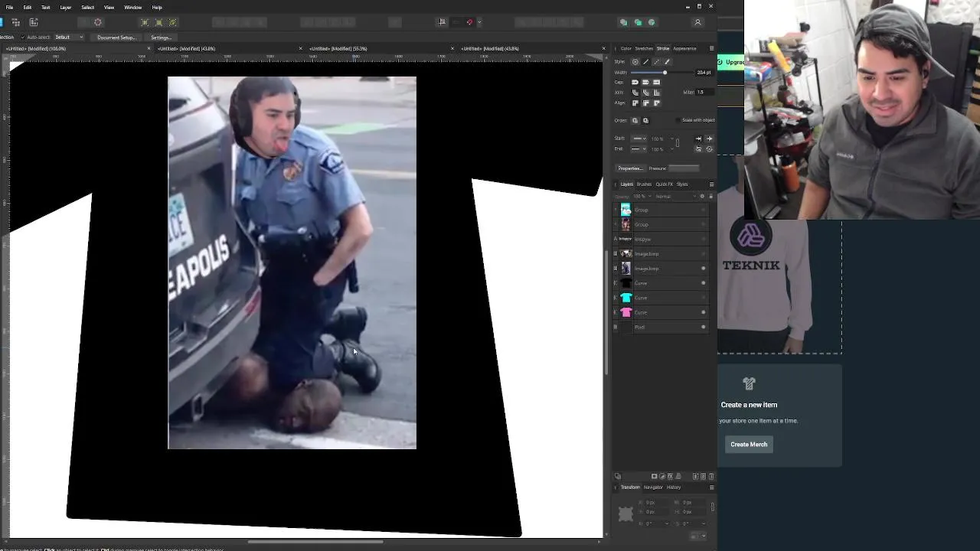Click the Mitre value field

705,92
